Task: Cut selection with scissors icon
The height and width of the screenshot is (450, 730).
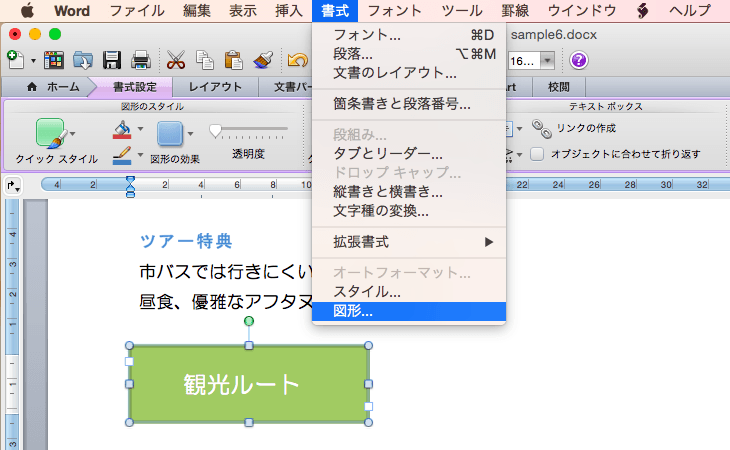Action: [176, 60]
